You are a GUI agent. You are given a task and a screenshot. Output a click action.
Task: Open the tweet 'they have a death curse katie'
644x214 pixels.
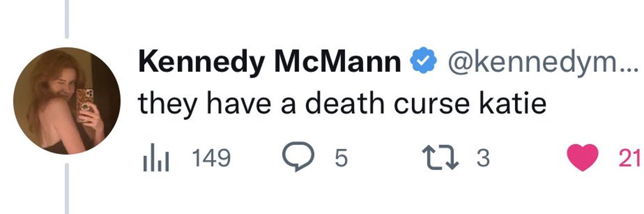click(342, 103)
